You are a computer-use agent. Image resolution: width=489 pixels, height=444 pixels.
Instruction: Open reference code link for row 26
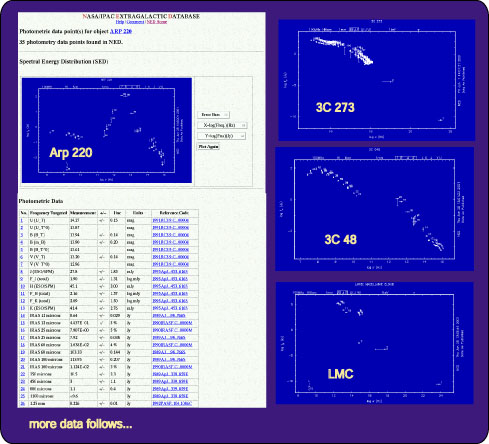(x=172, y=403)
